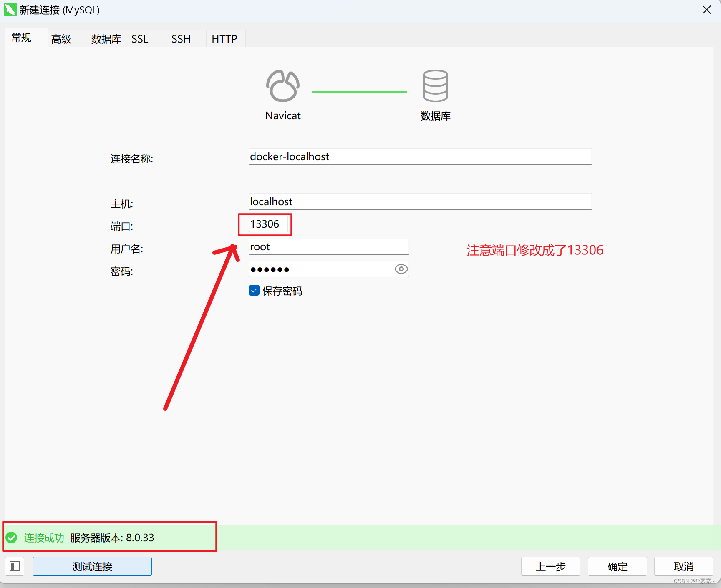This screenshot has width=721, height=588.
Task: Click the 用户名 field containing root
Action: point(329,246)
